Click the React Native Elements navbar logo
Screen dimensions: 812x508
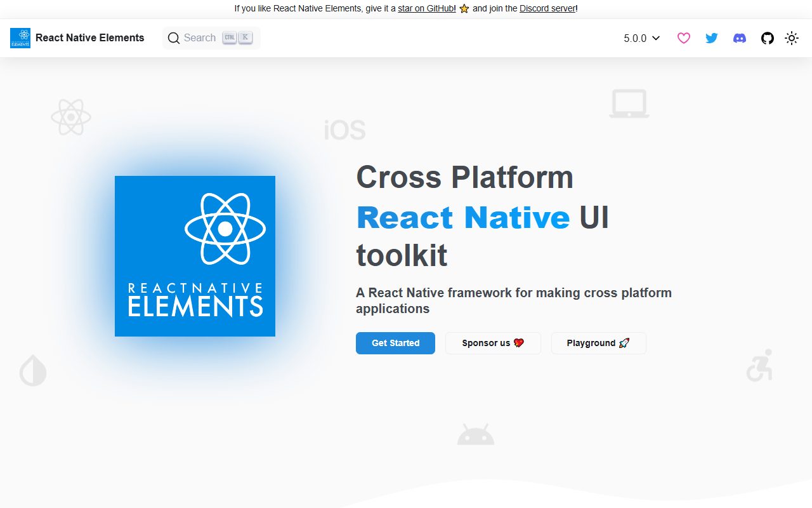tap(20, 38)
